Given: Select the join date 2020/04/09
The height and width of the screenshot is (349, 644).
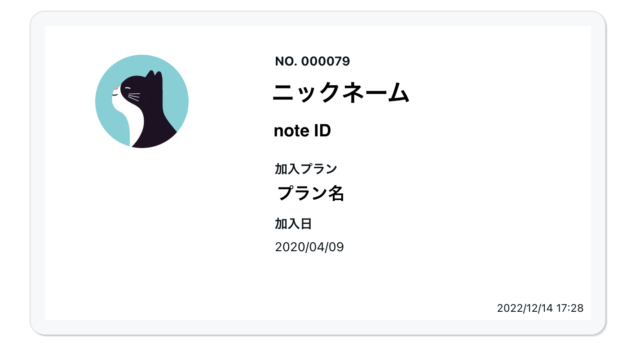Looking at the screenshot, I should click(309, 247).
